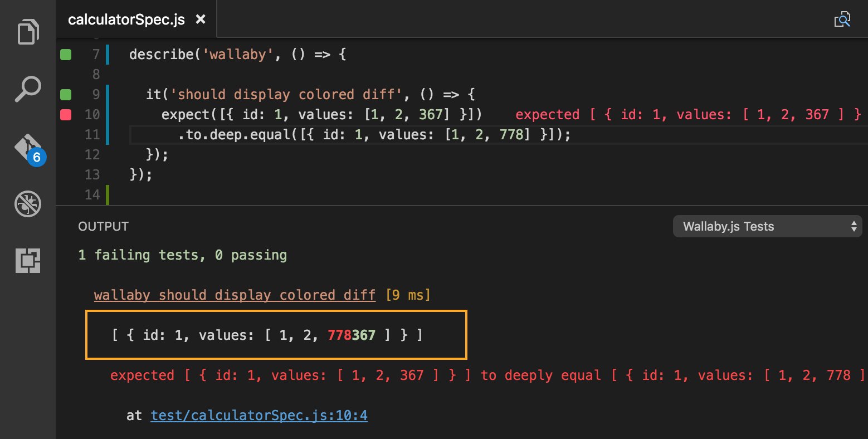
Task: Click the red failing indicator on line 10
Action: (x=66, y=115)
